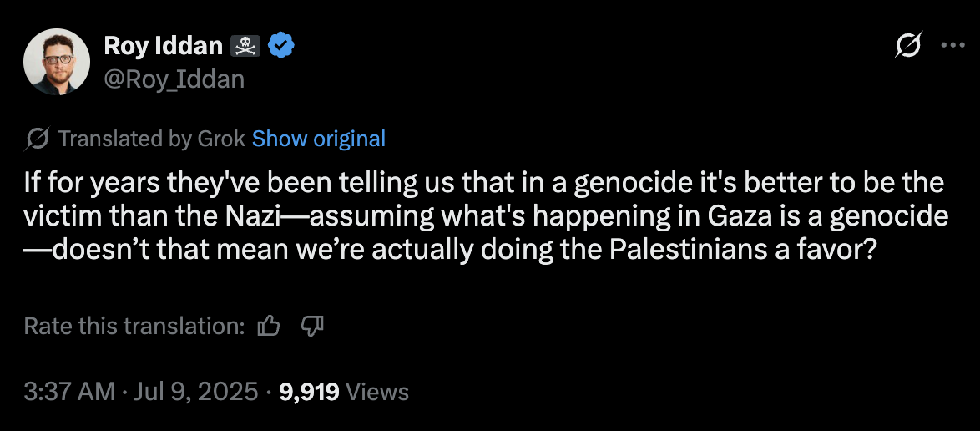
Task: Open Grok actions icon at top right
Action: point(907,47)
